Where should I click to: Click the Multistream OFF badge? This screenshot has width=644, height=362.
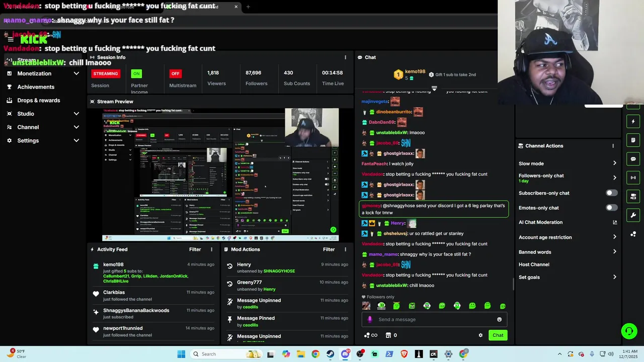tap(175, 73)
